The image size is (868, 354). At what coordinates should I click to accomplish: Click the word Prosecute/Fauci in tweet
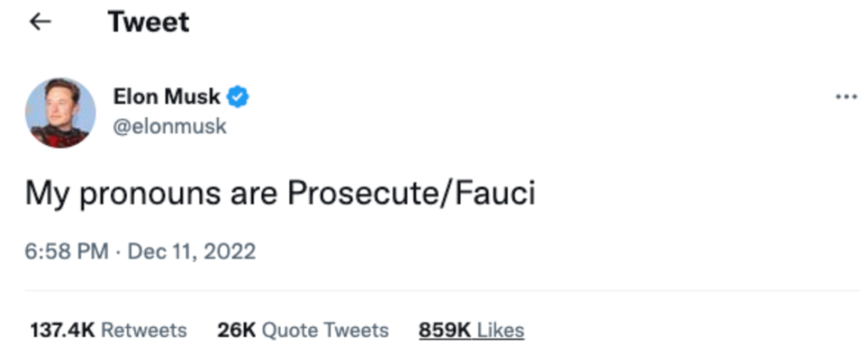[x=411, y=194]
